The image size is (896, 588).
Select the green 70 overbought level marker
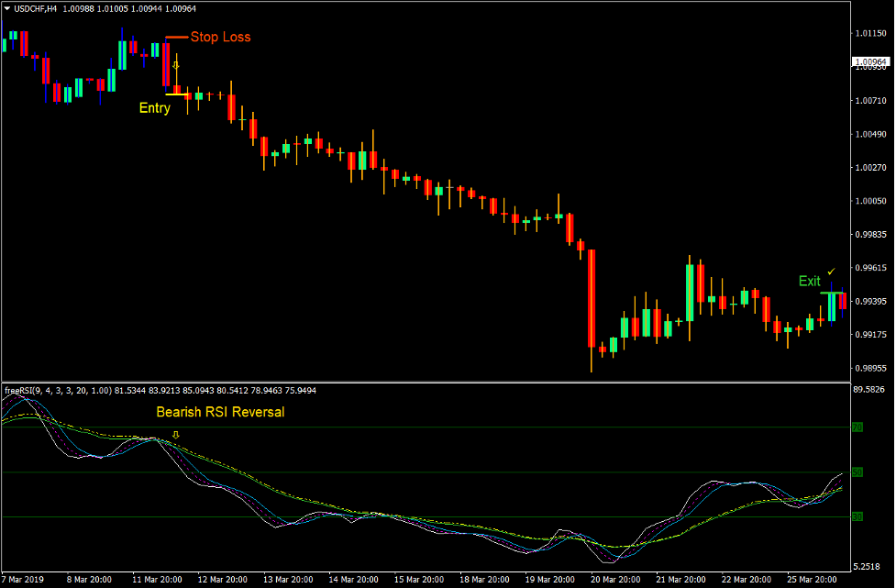(x=857, y=427)
